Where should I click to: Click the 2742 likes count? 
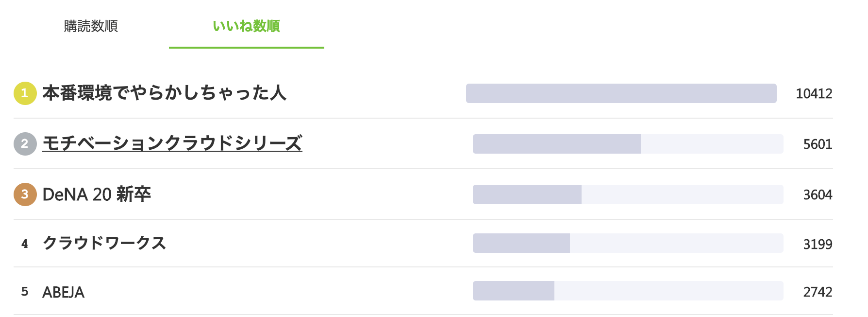[818, 292]
